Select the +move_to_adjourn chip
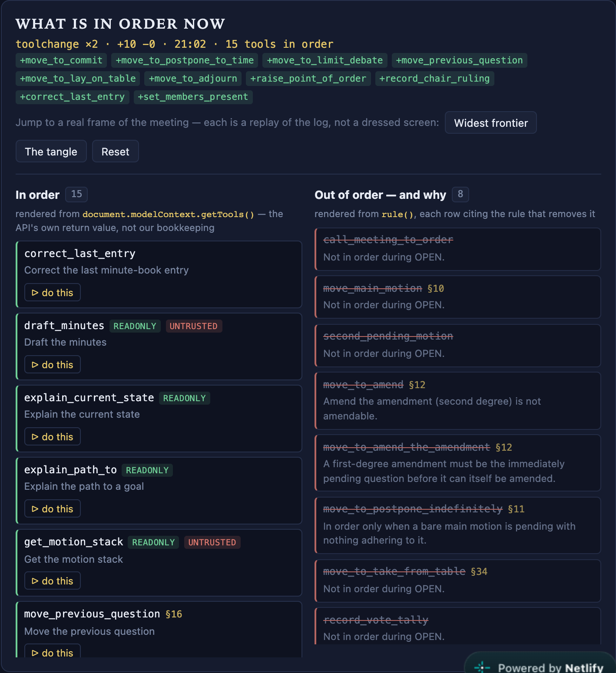Image resolution: width=616 pixels, height=673 pixels. [x=193, y=79]
